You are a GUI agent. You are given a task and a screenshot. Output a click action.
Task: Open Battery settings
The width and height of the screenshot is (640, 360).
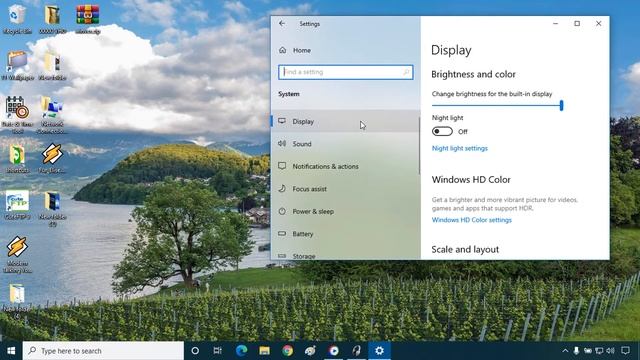345,233
